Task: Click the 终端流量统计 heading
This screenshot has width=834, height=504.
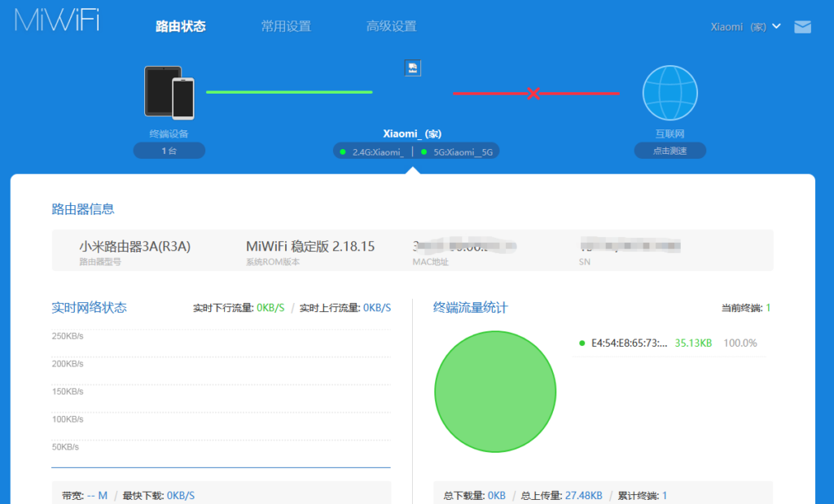Action: [470, 307]
